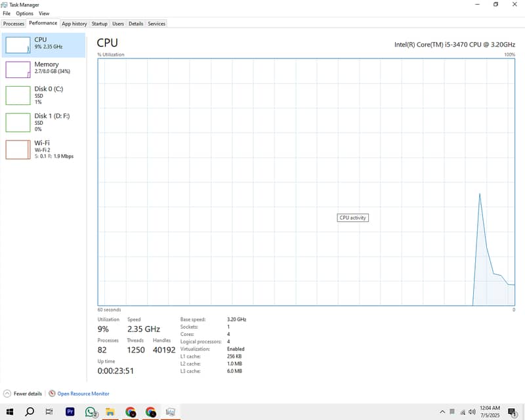Viewport: 525px width, 420px height.
Task: Open the View menu
Action: pyautogui.click(x=44, y=13)
